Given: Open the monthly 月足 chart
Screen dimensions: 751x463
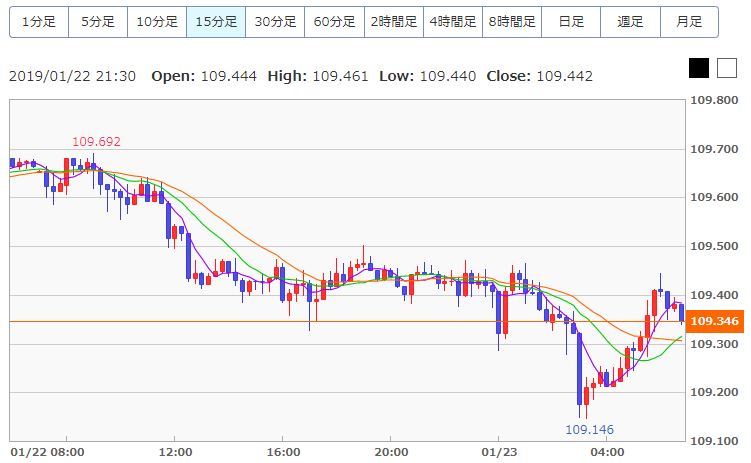Looking at the screenshot, I should pos(689,22).
